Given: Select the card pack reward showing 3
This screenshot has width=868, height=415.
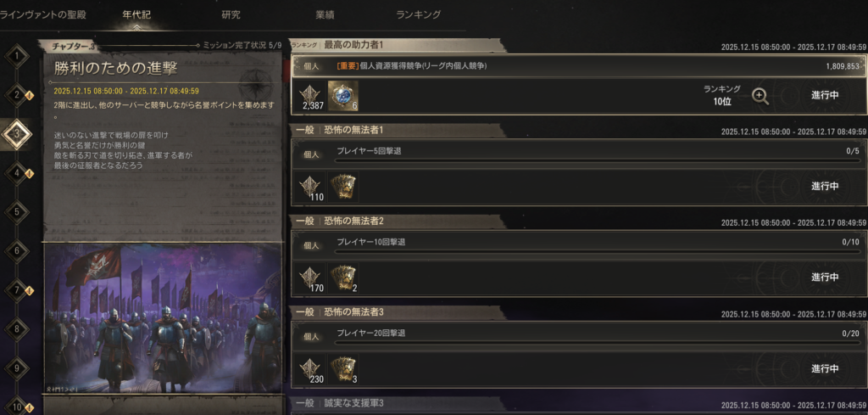Looking at the screenshot, I should click(x=342, y=369).
